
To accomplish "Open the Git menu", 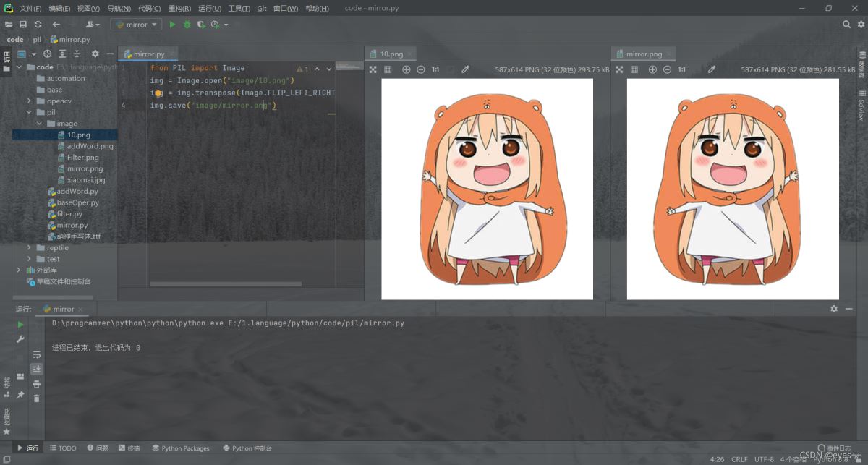I will pyautogui.click(x=262, y=9).
